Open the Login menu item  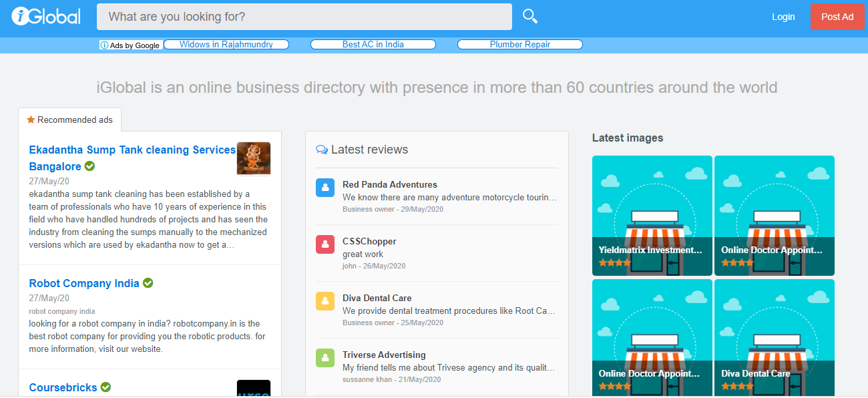[x=783, y=17]
